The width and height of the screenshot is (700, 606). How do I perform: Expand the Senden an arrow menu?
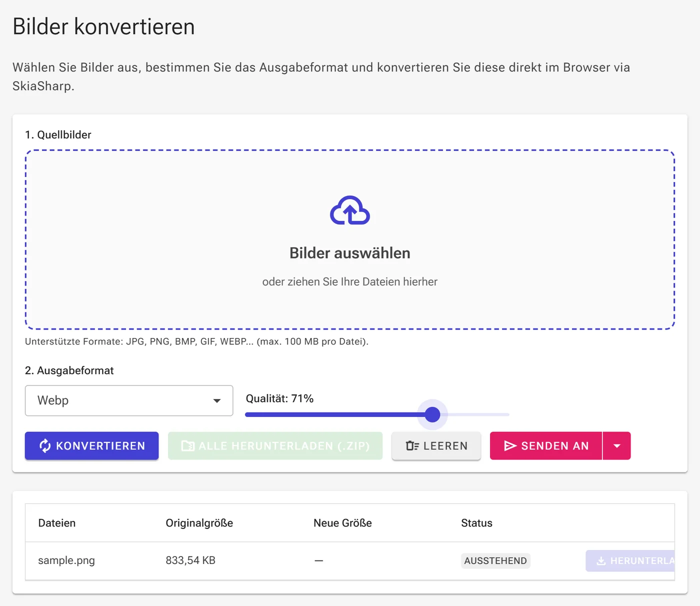[617, 446]
